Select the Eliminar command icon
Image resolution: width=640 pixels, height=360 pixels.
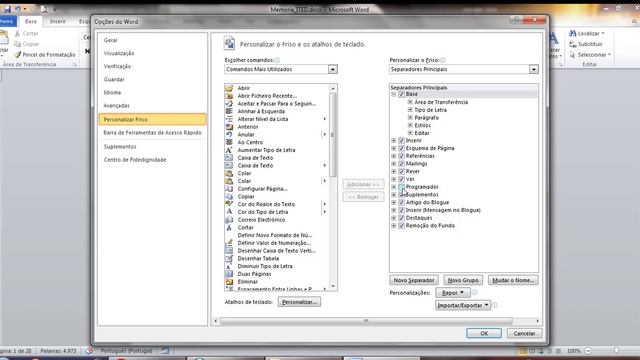click(229, 282)
